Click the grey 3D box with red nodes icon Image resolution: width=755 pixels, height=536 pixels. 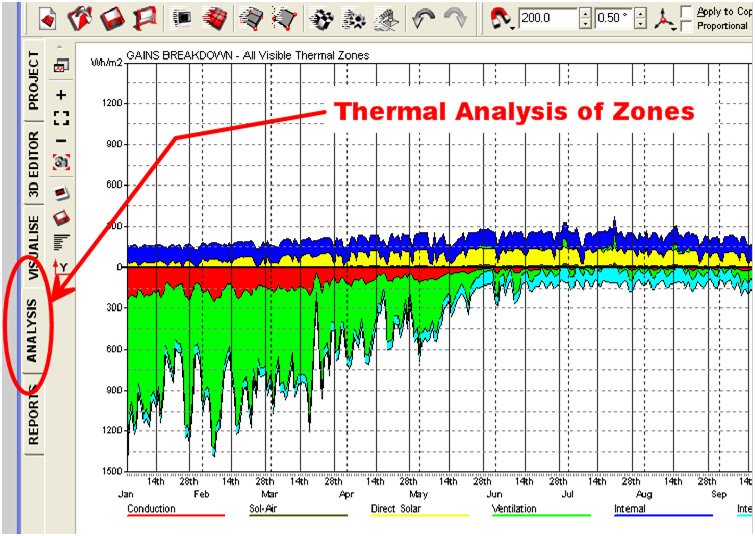251,19
